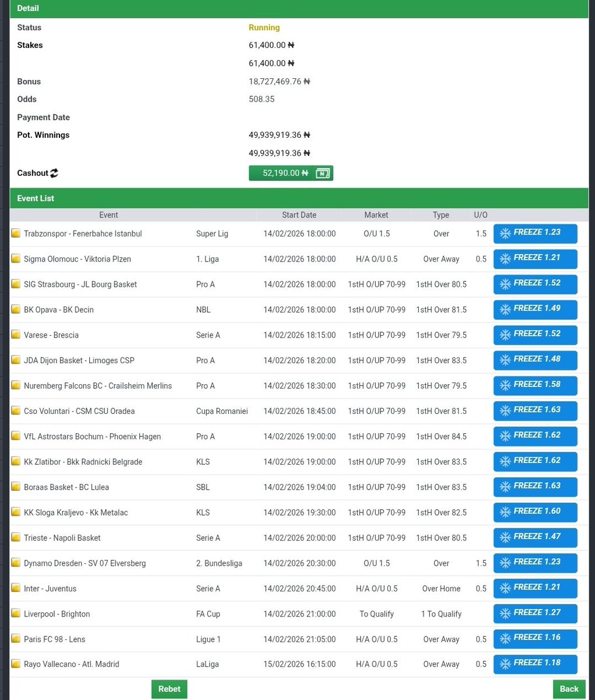Click the Bonus amount 18,727,469.76
The image size is (595, 700).
click(279, 82)
